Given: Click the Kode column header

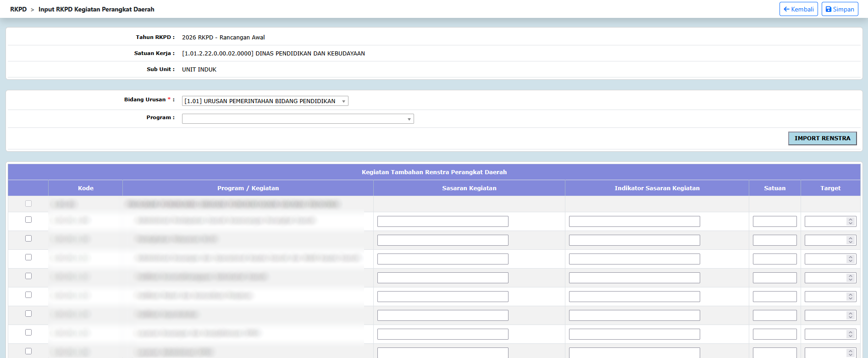Looking at the screenshot, I should click(86, 188).
